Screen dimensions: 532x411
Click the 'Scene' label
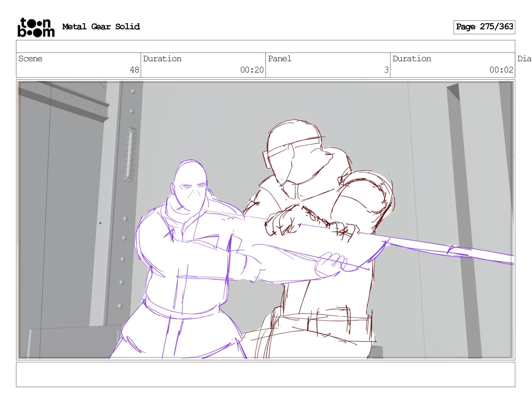(30, 59)
